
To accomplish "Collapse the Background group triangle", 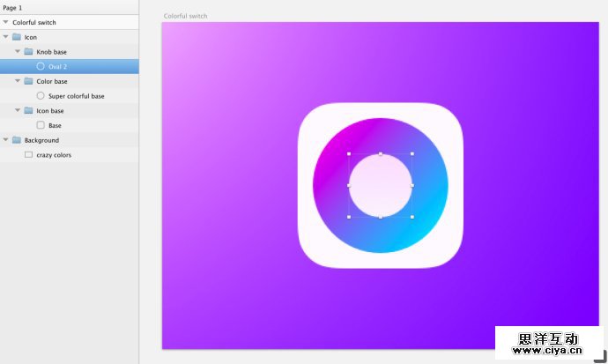I will coord(6,140).
